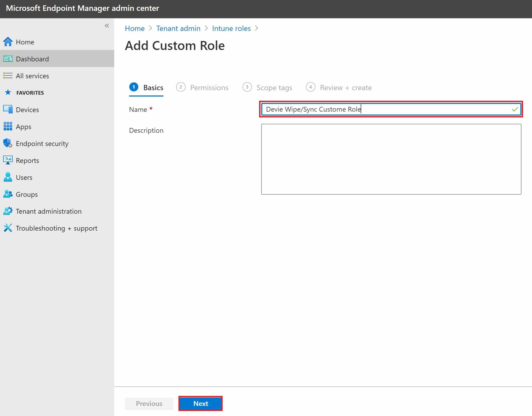
Task: Open the Groups section
Action: 27,194
